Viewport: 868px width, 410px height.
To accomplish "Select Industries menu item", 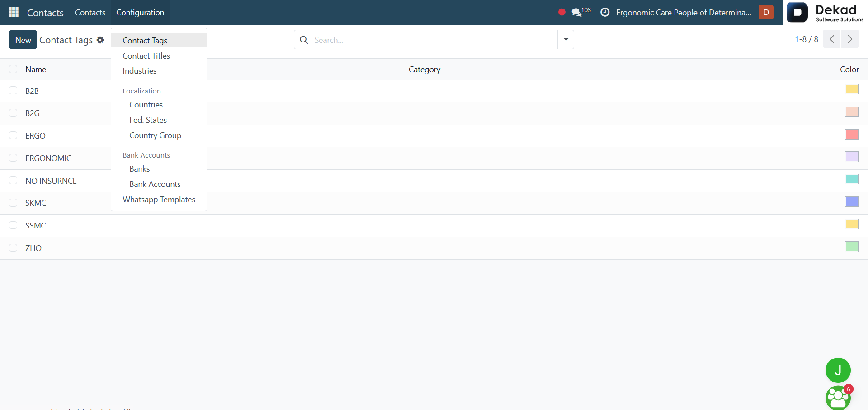I will (x=159, y=71).
